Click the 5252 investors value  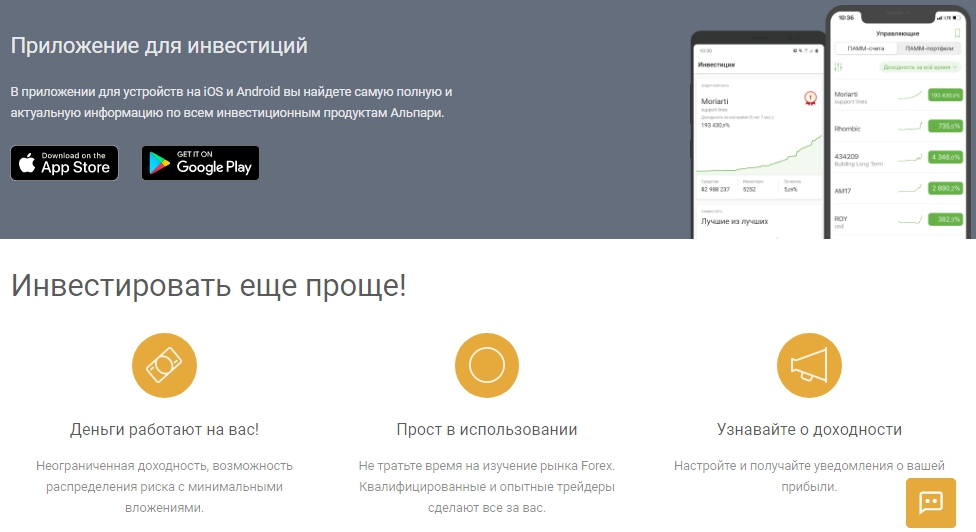pos(749,189)
